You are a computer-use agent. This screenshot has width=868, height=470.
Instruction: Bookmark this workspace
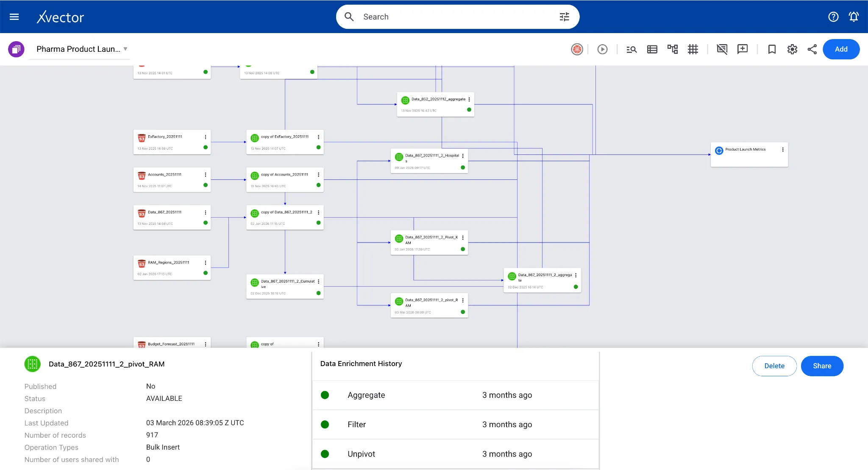772,49
